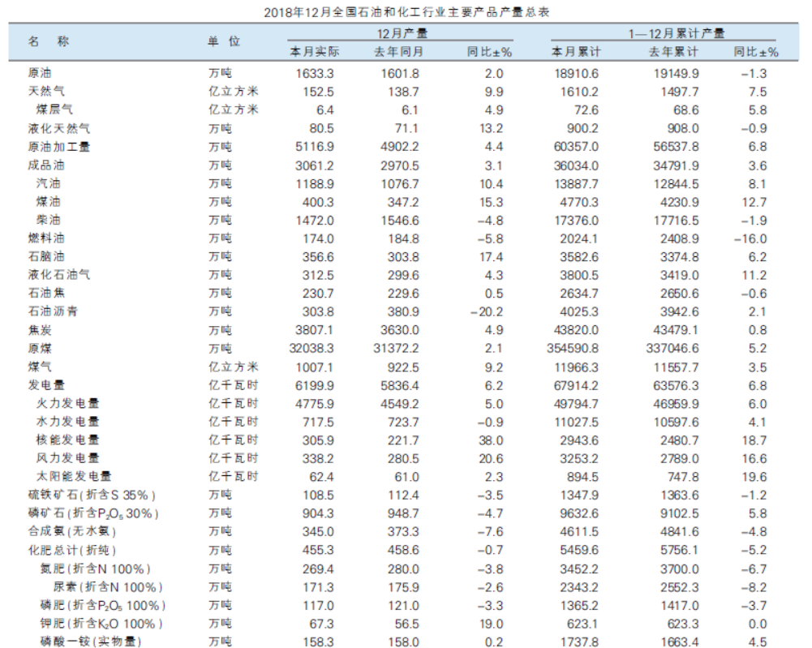Click the row label "汽油"
Image resolution: width=812 pixels, height=648 pixels.
click(x=48, y=183)
